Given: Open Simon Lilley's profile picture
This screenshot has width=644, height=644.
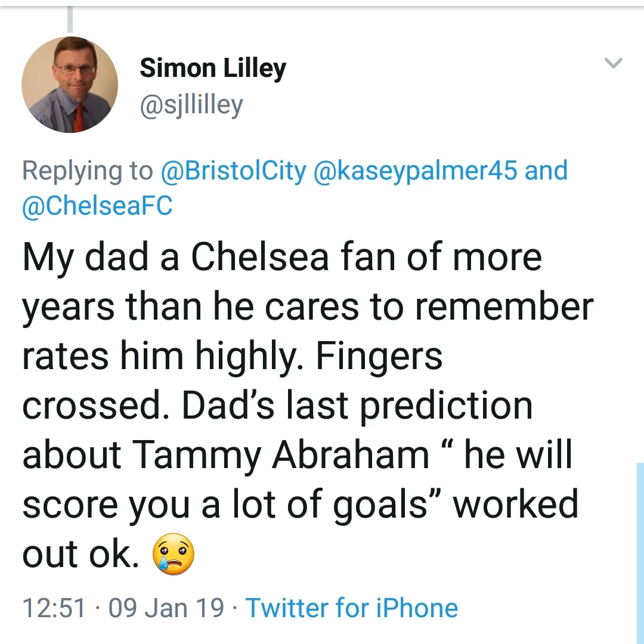Looking at the screenshot, I should [70, 84].
